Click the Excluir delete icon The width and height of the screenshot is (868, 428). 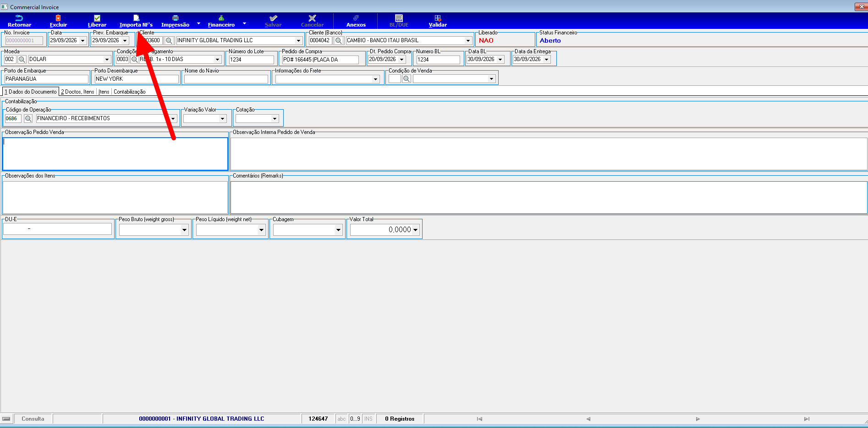point(58,18)
